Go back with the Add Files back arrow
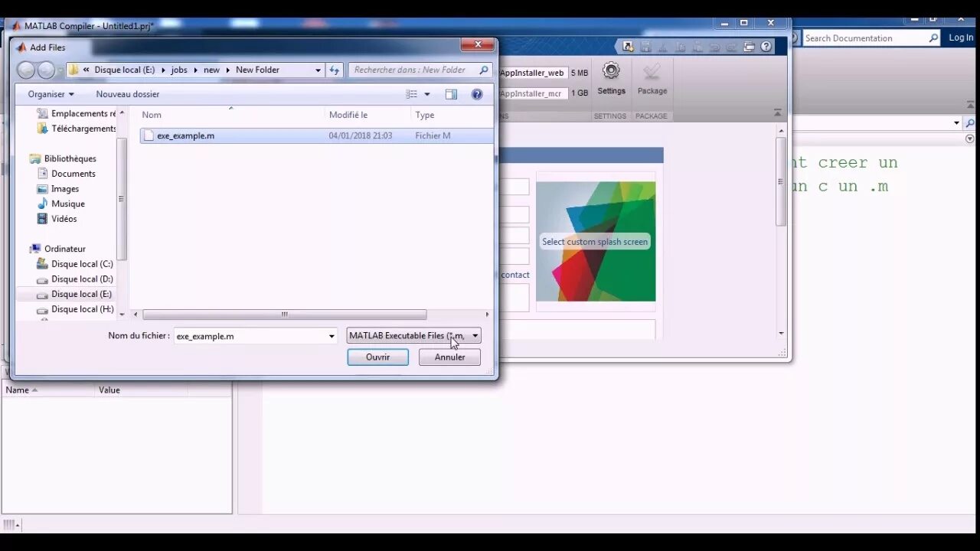The image size is (980, 551). [x=26, y=70]
